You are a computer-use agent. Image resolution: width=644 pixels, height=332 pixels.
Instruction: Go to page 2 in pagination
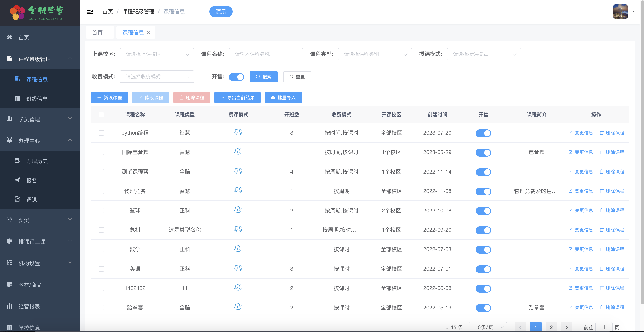coord(551,327)
